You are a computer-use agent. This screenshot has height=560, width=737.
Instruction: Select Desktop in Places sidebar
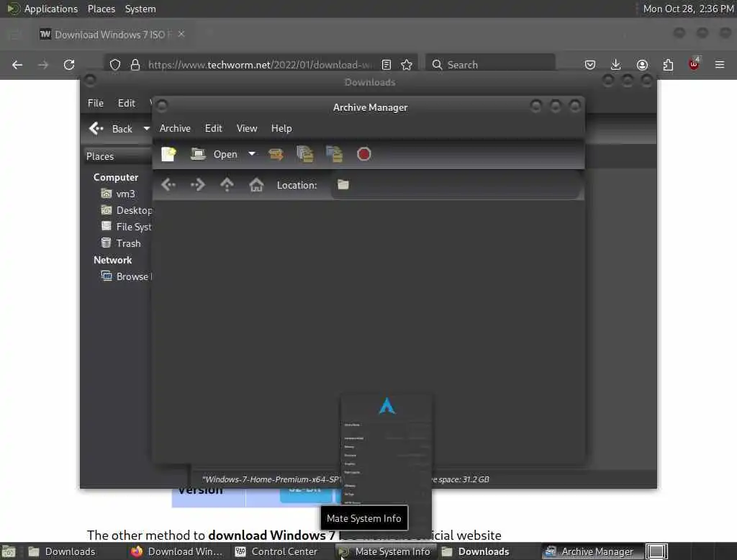(127, 210)
